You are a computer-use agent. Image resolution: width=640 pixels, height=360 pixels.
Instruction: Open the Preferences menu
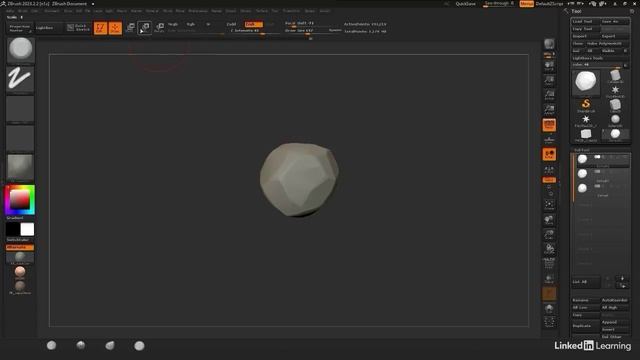click(x=198, y=11)
